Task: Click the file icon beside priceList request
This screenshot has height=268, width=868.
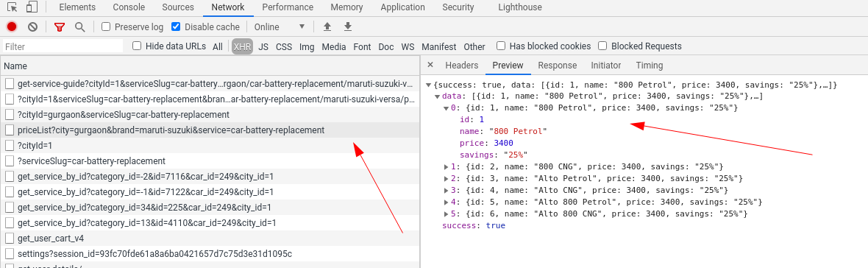Action: click(x=10, y=130)
